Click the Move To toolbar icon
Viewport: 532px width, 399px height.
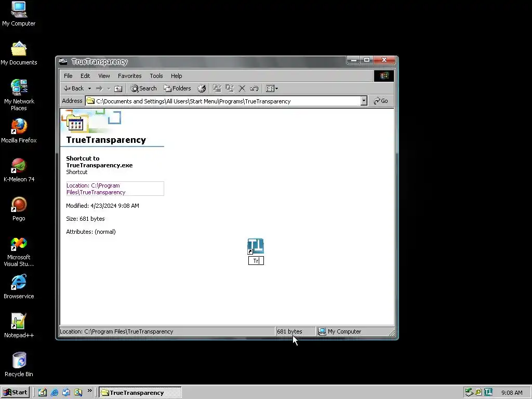(217, 88)
